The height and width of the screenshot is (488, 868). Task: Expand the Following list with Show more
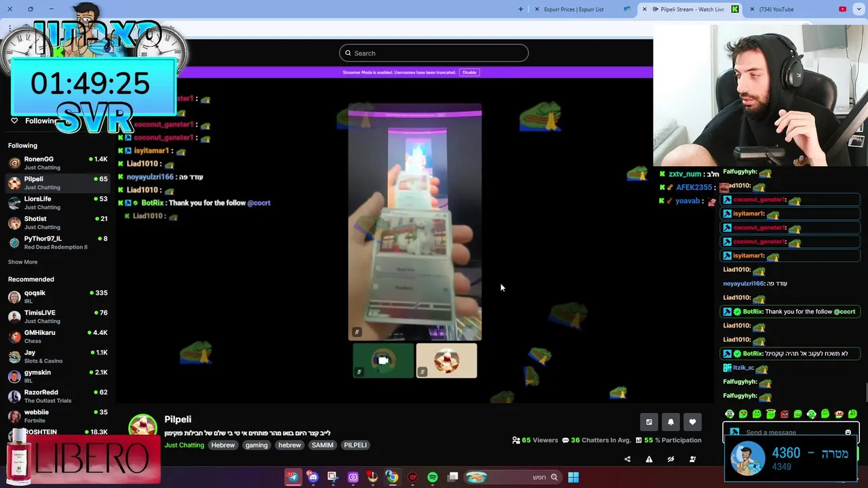(x=23, y=262)
